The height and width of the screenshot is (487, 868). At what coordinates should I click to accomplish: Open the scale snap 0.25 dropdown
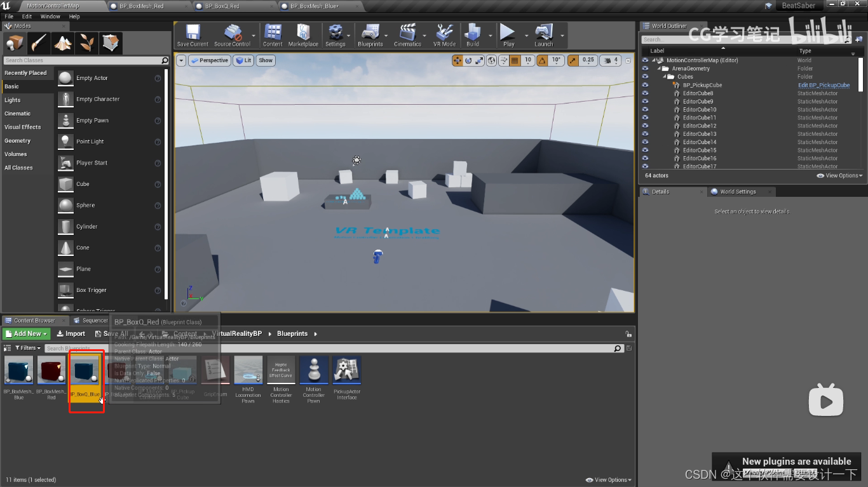pyautogui.click(x=588, y=60)
